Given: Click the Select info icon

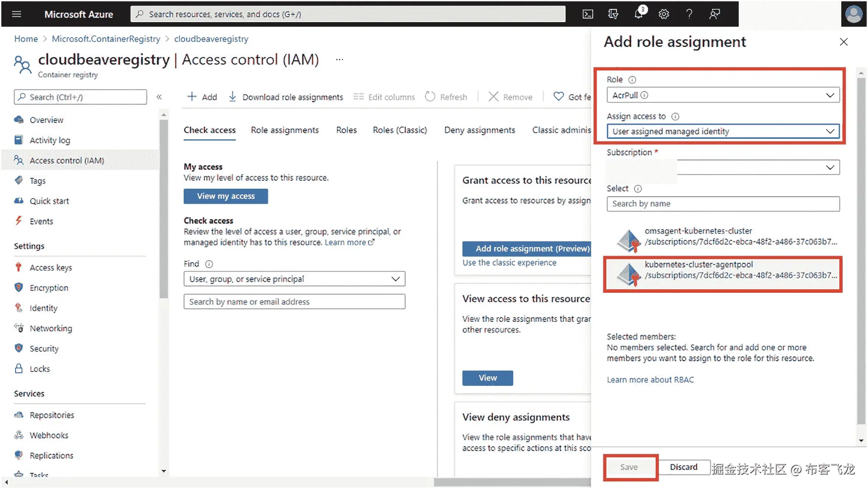Looking at the screenshot, I should coord(638,189).
